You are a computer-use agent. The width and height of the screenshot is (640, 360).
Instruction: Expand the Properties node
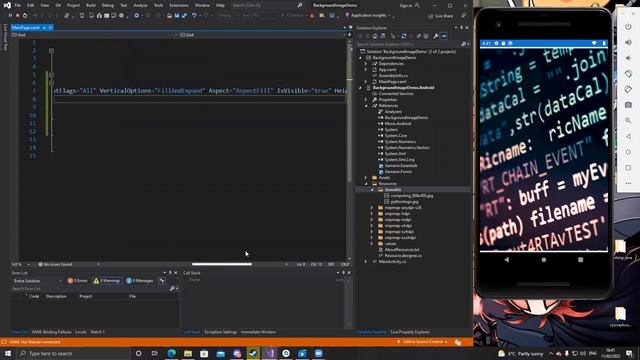point(366,100)
